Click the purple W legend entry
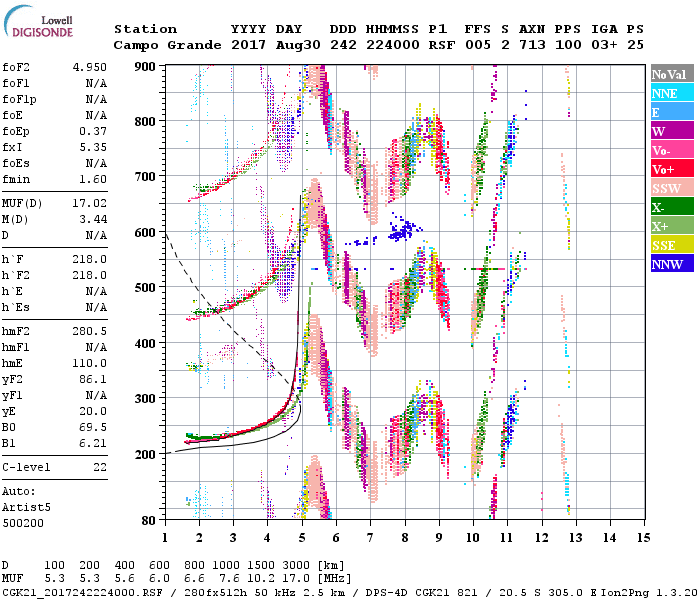This screenshot has width=700, height=600. [x=670, y=132]
